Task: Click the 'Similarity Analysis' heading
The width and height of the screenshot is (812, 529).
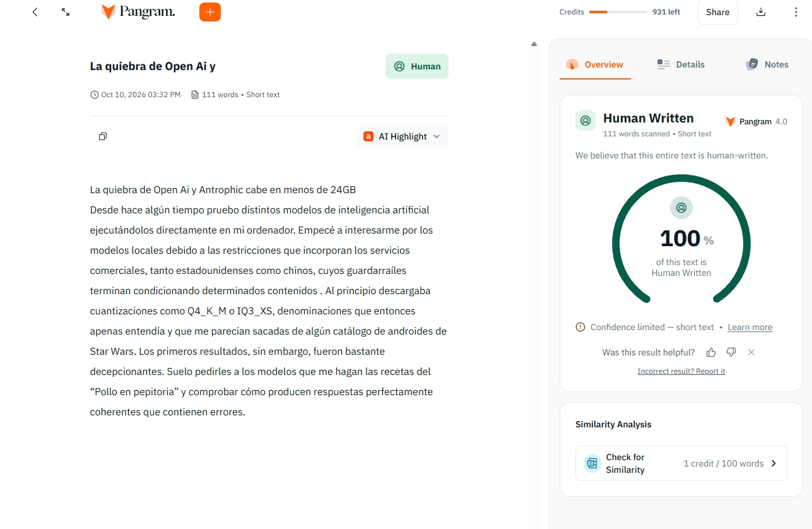Action: pos(613,424)
